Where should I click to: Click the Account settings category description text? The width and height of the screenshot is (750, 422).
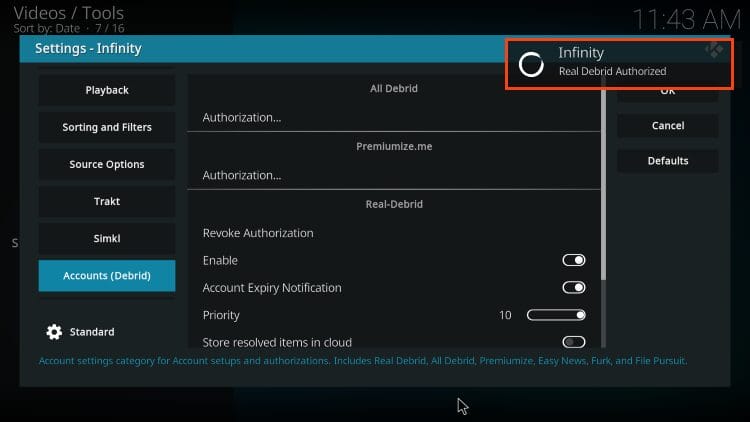pyautogui.click(x=363, y=361)
